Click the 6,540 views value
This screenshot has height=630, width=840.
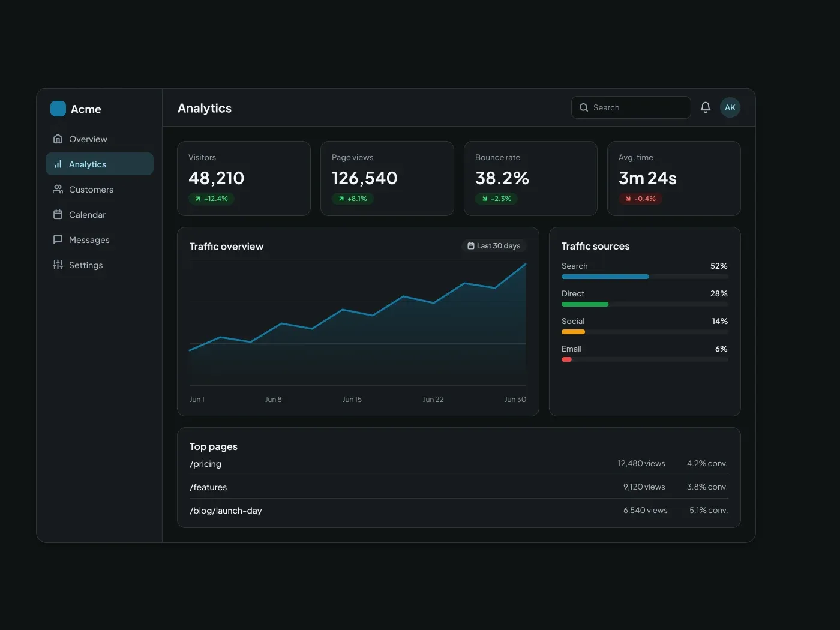click(645, 510)
